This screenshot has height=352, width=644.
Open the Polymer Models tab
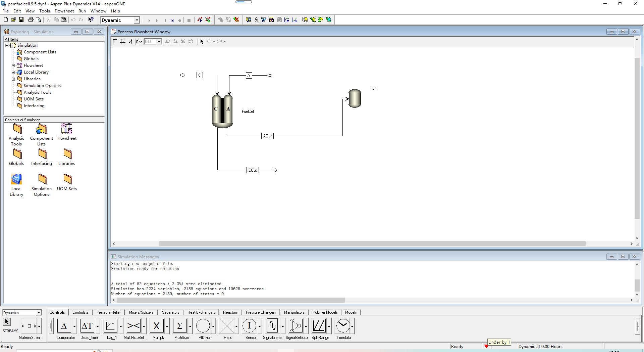pyautogui.click(x=325, y=312)
